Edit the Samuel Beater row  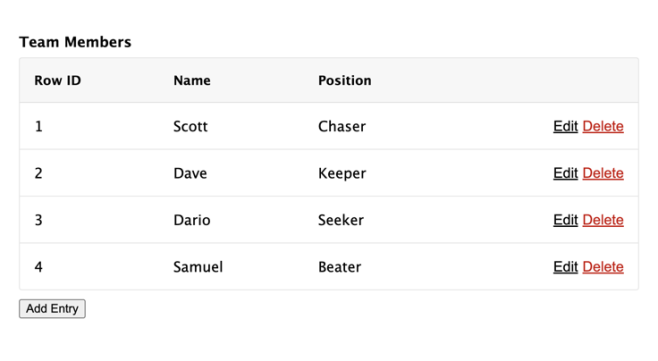point(565,267)
